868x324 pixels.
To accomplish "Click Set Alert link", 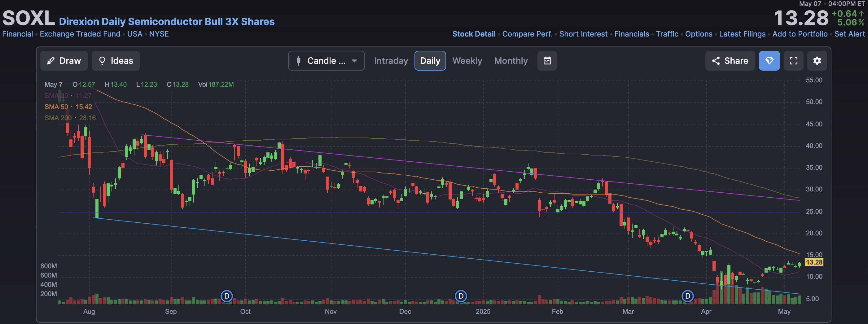I will 849,34.
